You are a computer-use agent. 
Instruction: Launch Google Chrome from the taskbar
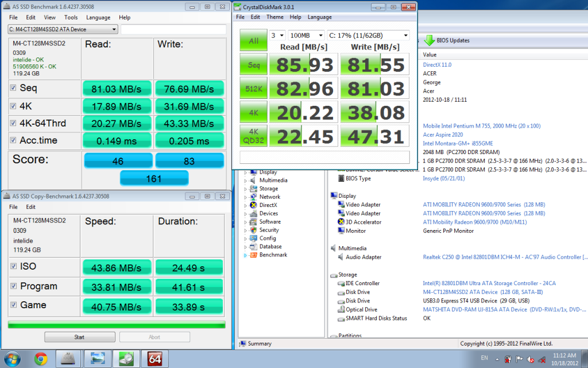[40, 359]
